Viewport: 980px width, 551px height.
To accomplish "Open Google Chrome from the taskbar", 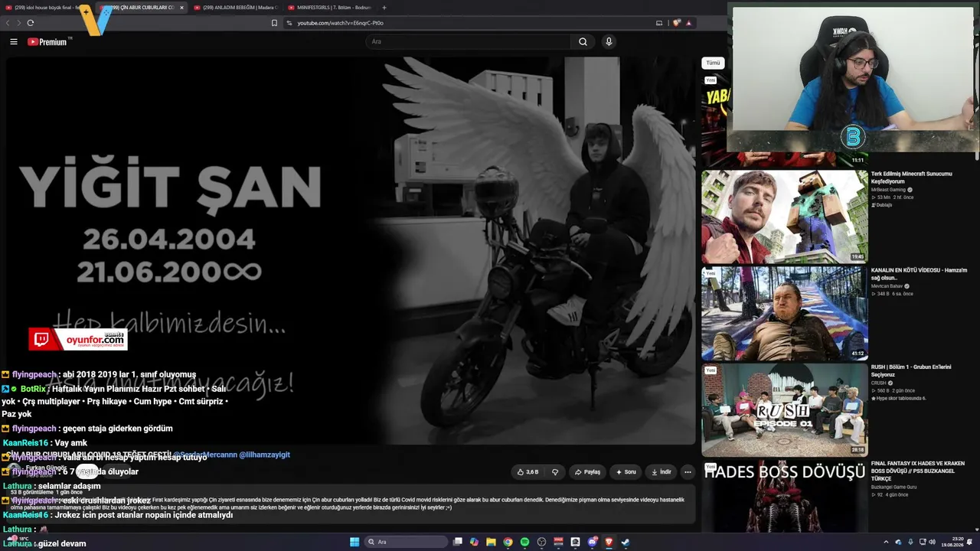I will (508, 542).
